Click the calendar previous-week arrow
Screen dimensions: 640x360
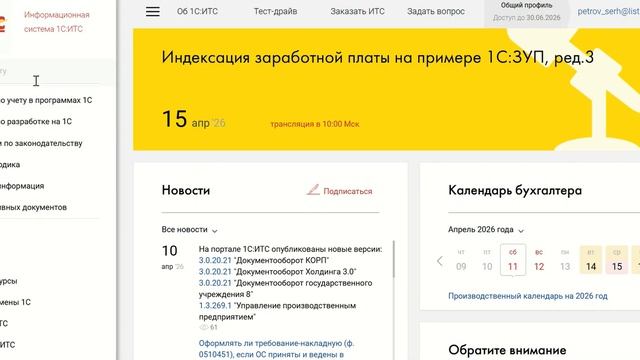tap(440, 261)
